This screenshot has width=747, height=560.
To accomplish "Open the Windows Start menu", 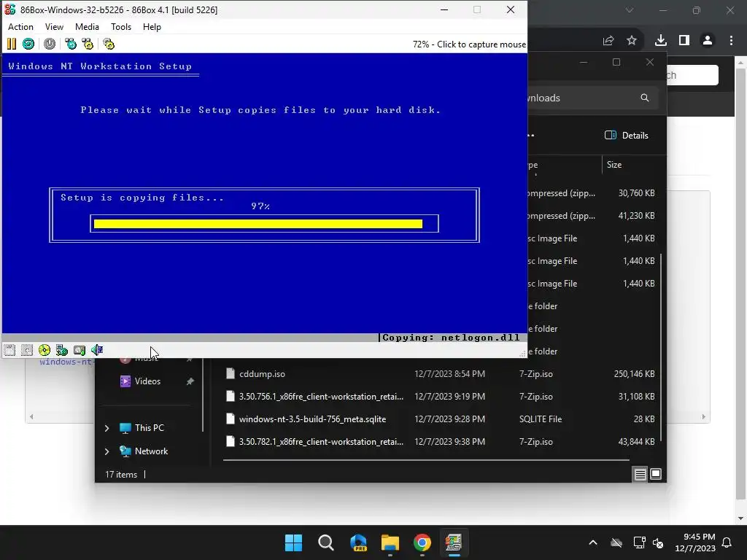I will pyautogui.click(x=293, y=542).
